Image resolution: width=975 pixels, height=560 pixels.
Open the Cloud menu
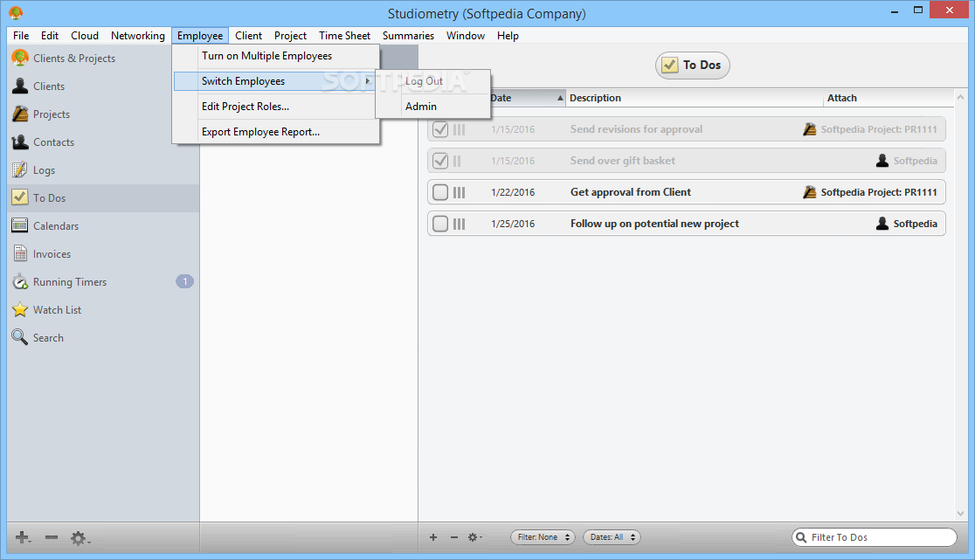[85, 36]
